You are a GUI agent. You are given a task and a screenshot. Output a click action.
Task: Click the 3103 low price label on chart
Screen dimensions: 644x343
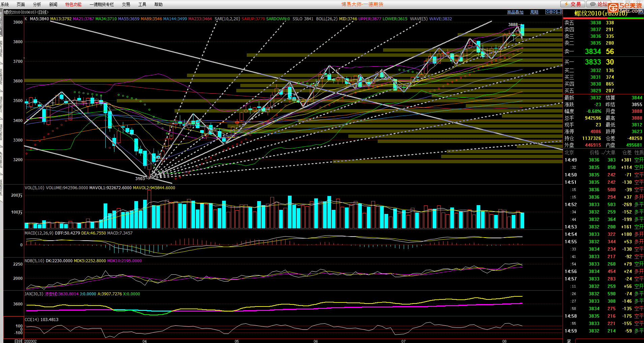pyautogui.click(x=140, y=179)
